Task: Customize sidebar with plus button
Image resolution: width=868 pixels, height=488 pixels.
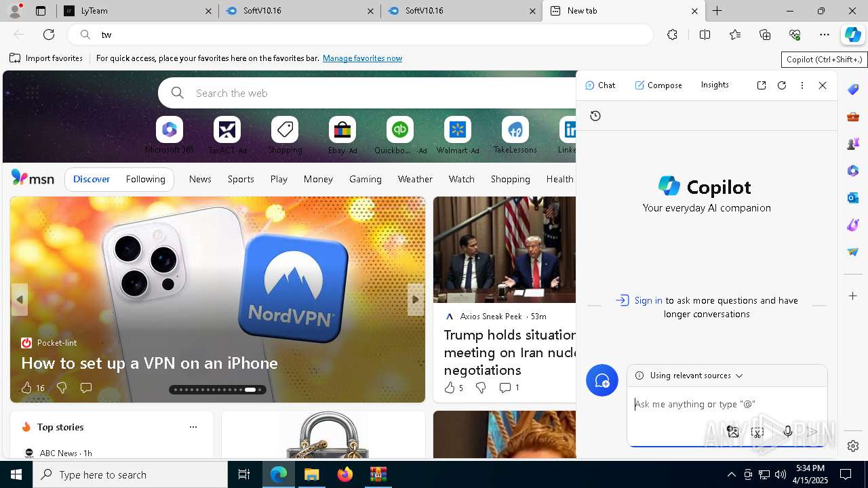Action: coord(853,296)
